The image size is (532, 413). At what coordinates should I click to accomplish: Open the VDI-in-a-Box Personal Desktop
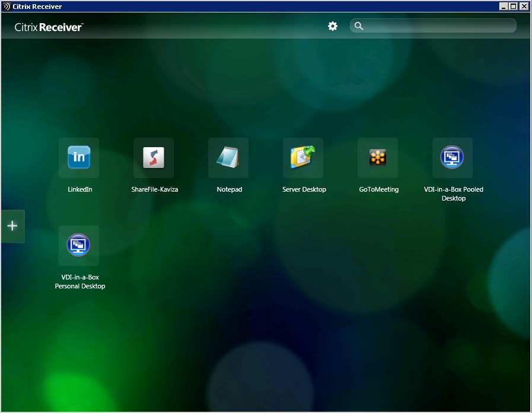pyautogui.click(x=79, y=245)
